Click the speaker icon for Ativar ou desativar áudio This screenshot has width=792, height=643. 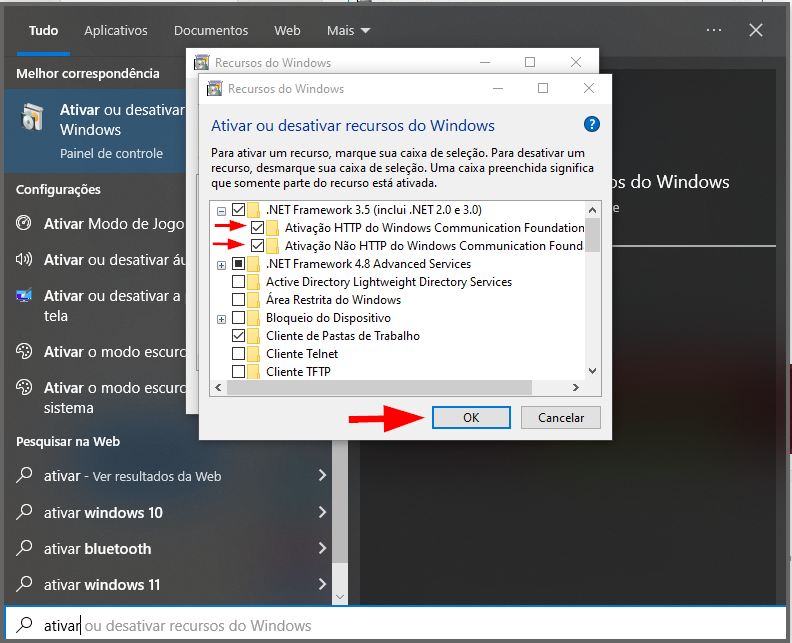pos(24,259)
